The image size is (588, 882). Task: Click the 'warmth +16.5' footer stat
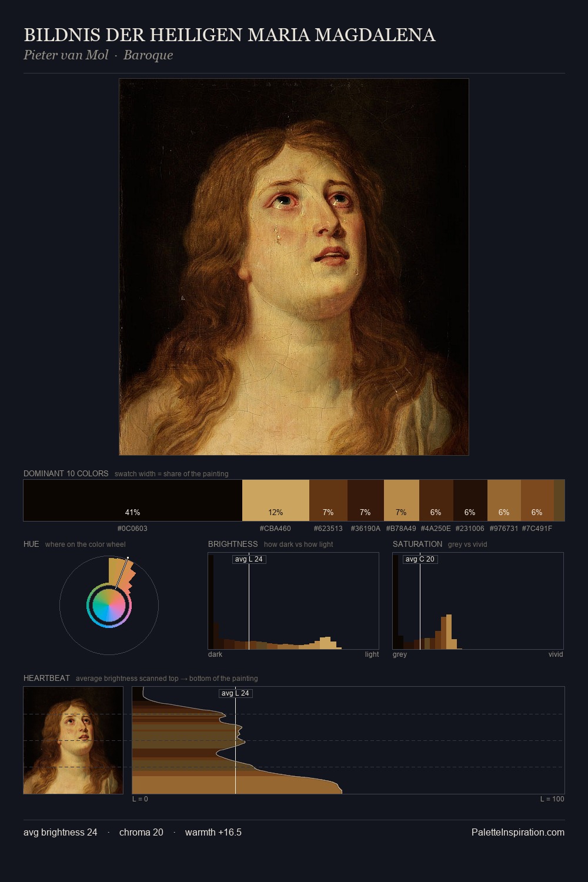[213, 832]
